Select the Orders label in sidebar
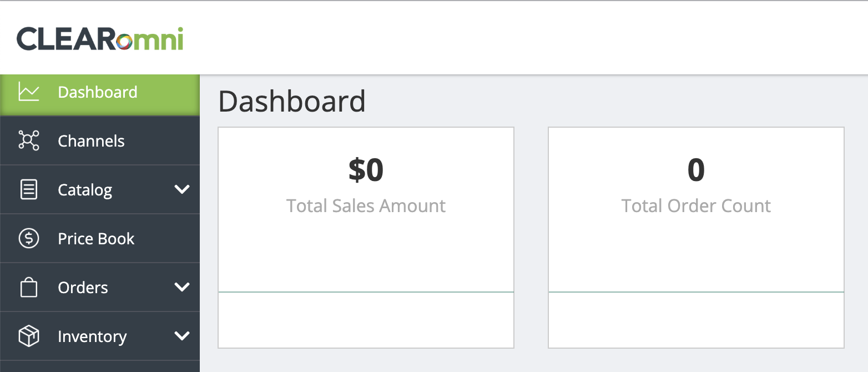 click(x=83, y=288)
